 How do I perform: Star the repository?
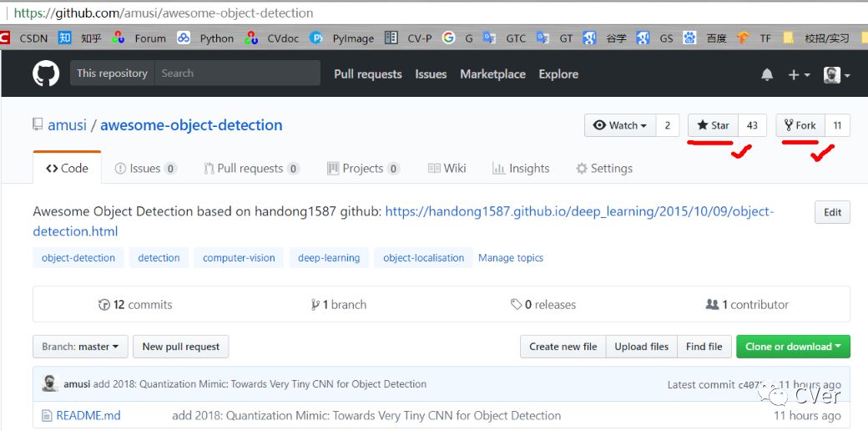pos(713,126)
